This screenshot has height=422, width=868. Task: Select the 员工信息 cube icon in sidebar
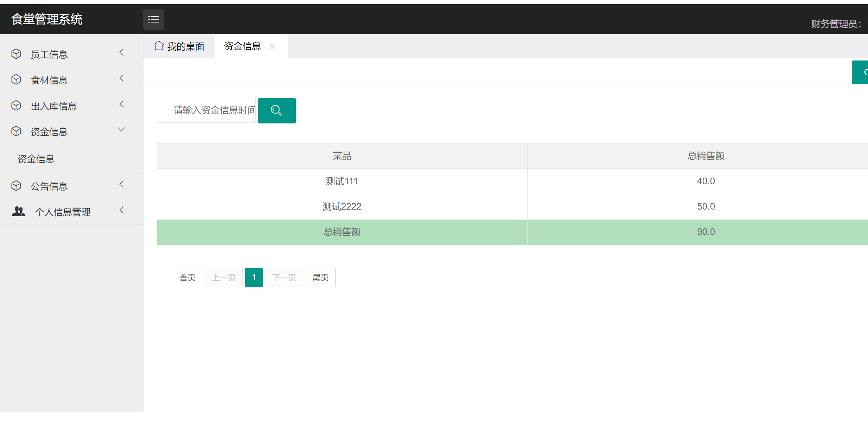16,53
